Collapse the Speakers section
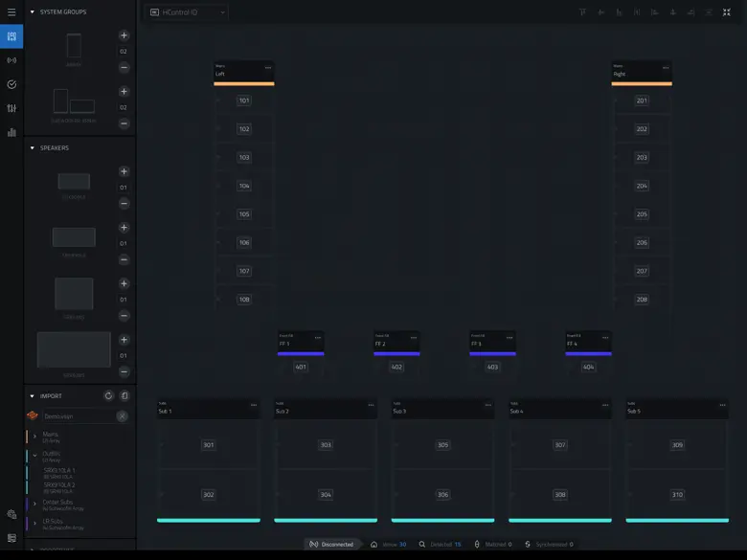The image size is (747, 560). [x=32, y=148]
